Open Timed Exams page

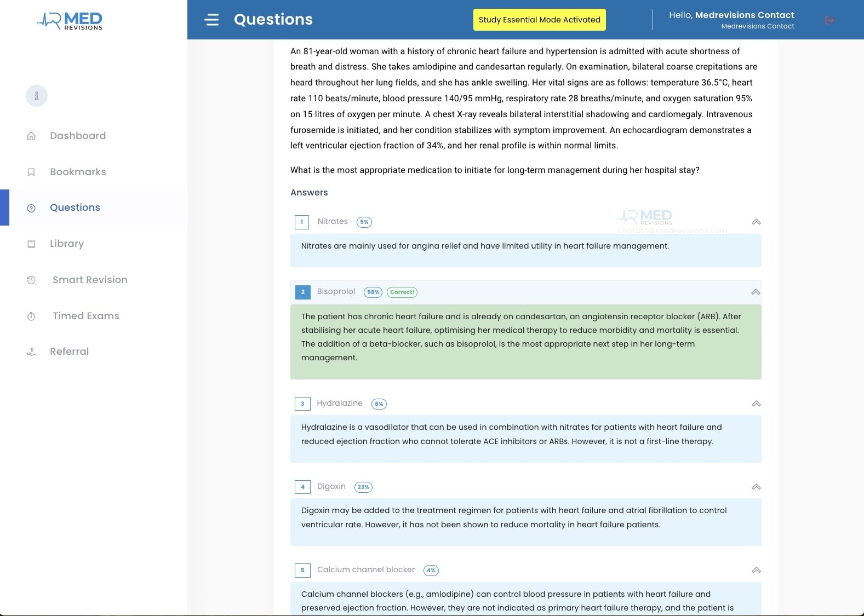tap(86, 316)
